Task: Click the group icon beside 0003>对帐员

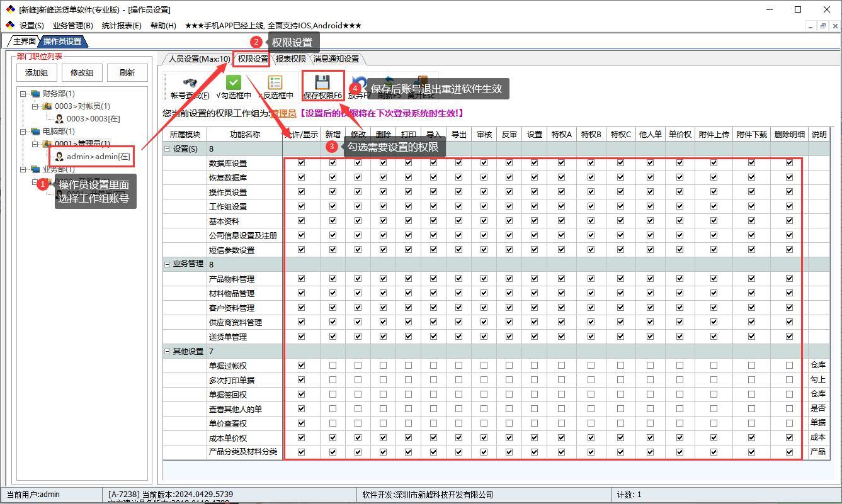Action: [x=47, y=106]
